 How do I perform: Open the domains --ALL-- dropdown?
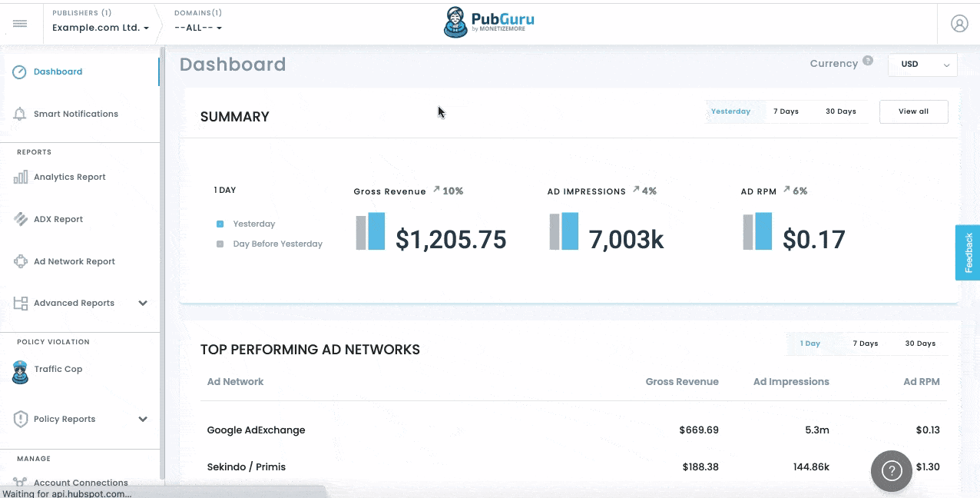click(x=198, y=28)
